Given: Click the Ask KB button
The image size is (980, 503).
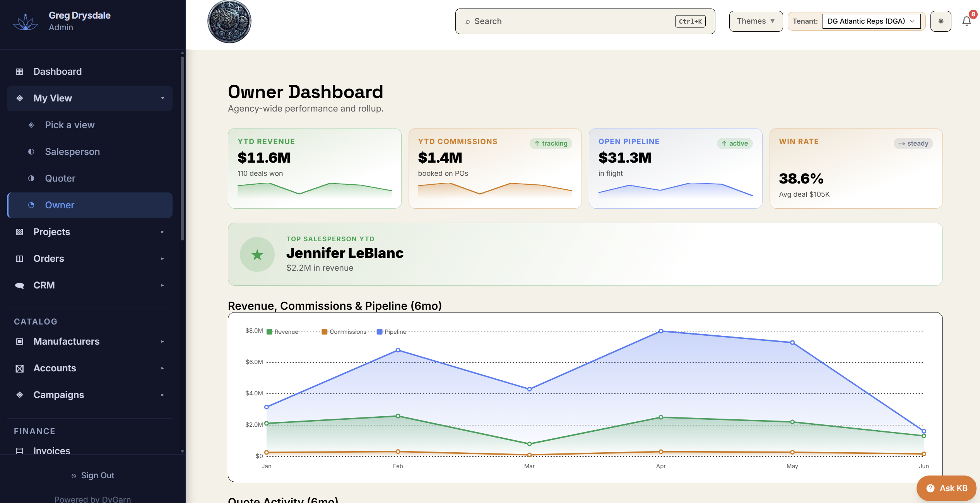Looking at the screenshot, I should (946, 488).
